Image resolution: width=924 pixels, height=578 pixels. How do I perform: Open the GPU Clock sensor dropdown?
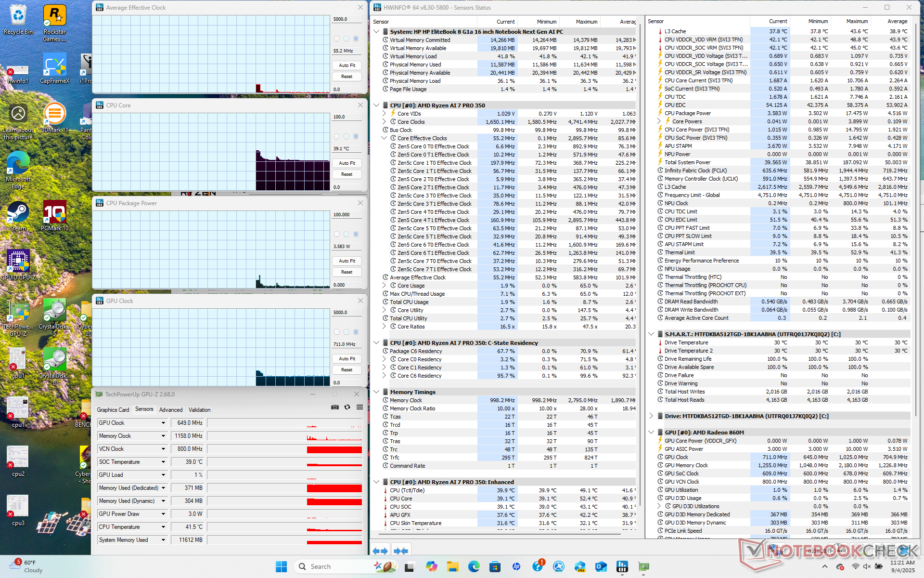coord(163,423)
